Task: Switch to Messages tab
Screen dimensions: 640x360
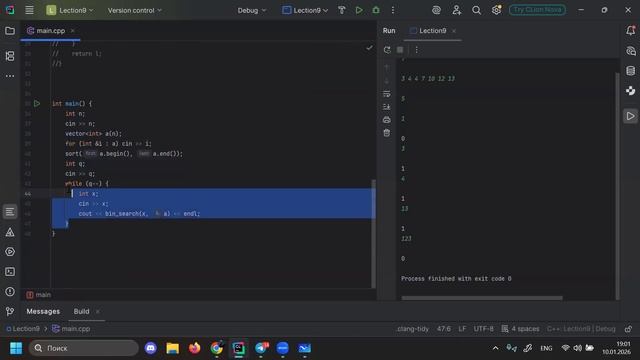Action: [x=43, y=311]
